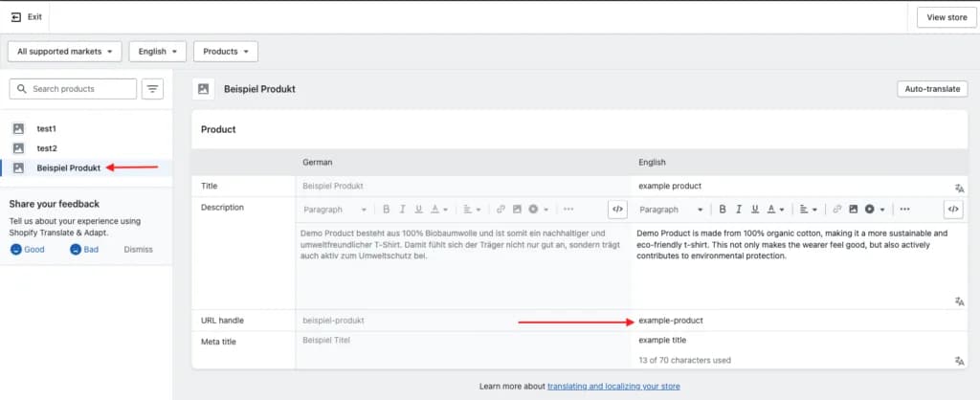Rate the experience as Good

(x=28, y=250)
